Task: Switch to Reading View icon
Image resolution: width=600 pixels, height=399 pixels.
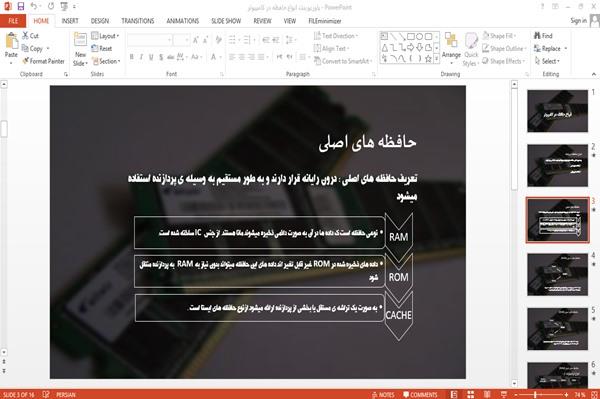Action: pos(487,394)
